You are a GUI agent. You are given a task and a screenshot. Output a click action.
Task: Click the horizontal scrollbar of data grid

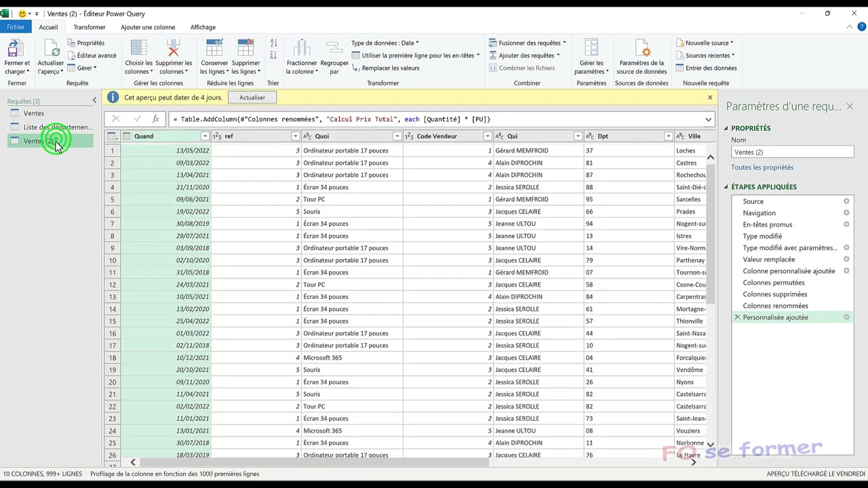click(x=315, y=462)
